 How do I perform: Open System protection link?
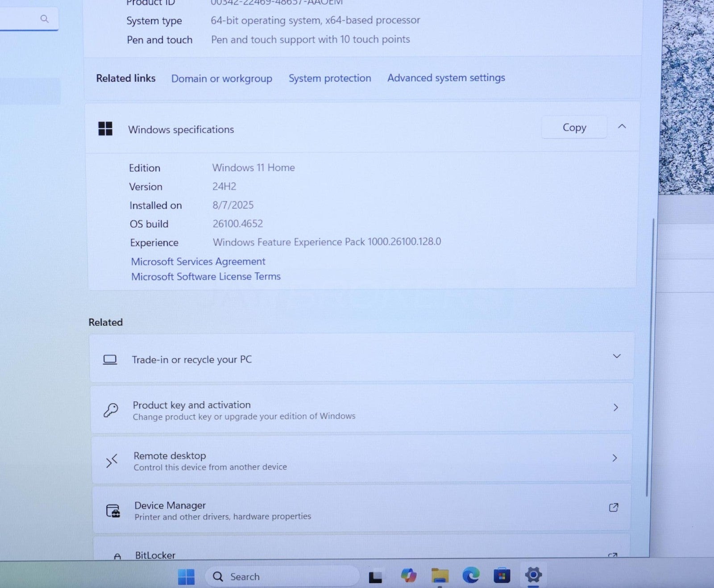coord(330,78)
